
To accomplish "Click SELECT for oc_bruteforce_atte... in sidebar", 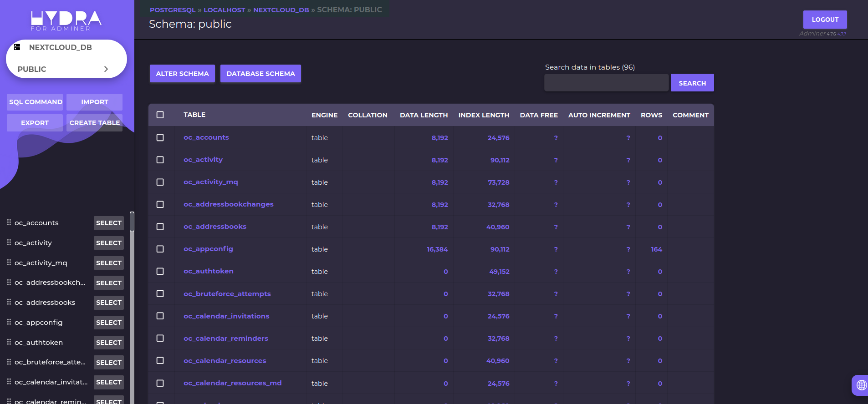I will click(x=109, y=363).
